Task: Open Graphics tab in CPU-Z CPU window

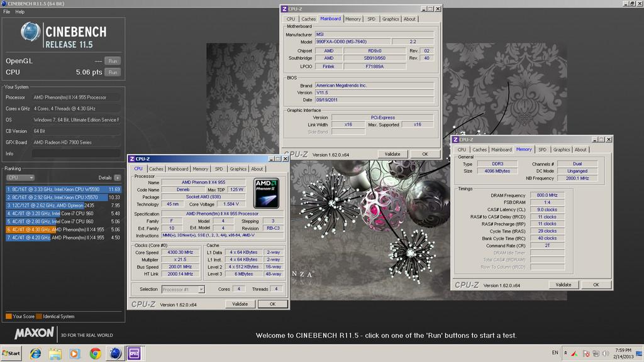Action: [238, 169]
